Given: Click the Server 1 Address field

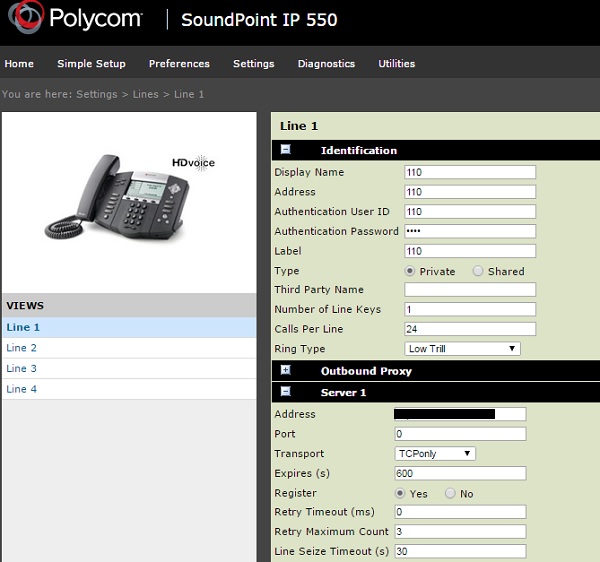Looking at the screenshot, I should [460, 414].
